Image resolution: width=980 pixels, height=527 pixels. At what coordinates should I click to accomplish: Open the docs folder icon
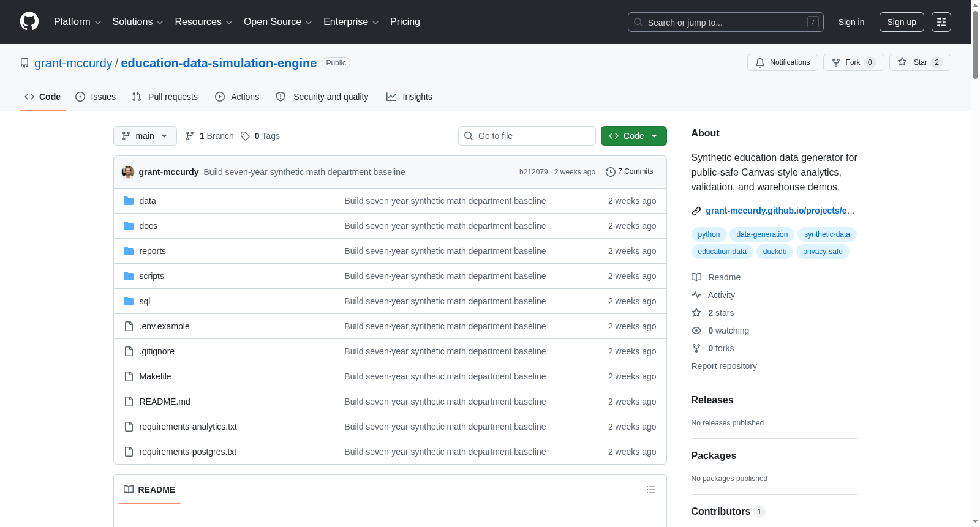(129, 226)
